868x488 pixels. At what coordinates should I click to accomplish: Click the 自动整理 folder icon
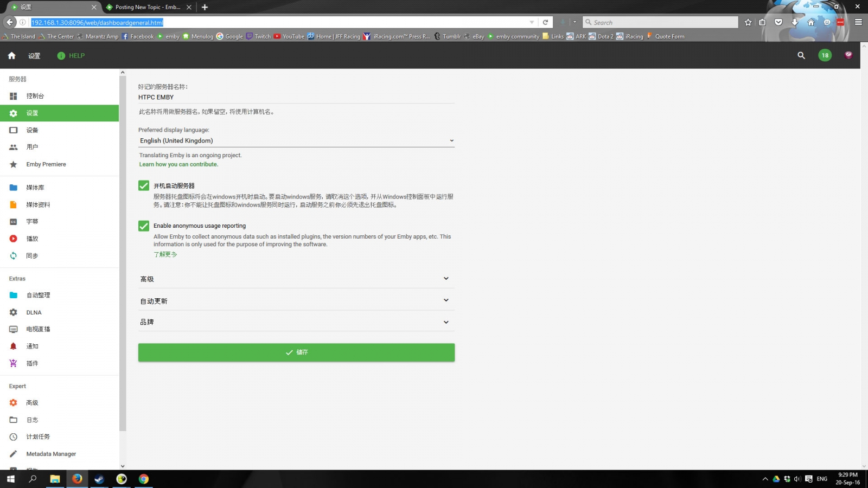click(x=14, y=296)
